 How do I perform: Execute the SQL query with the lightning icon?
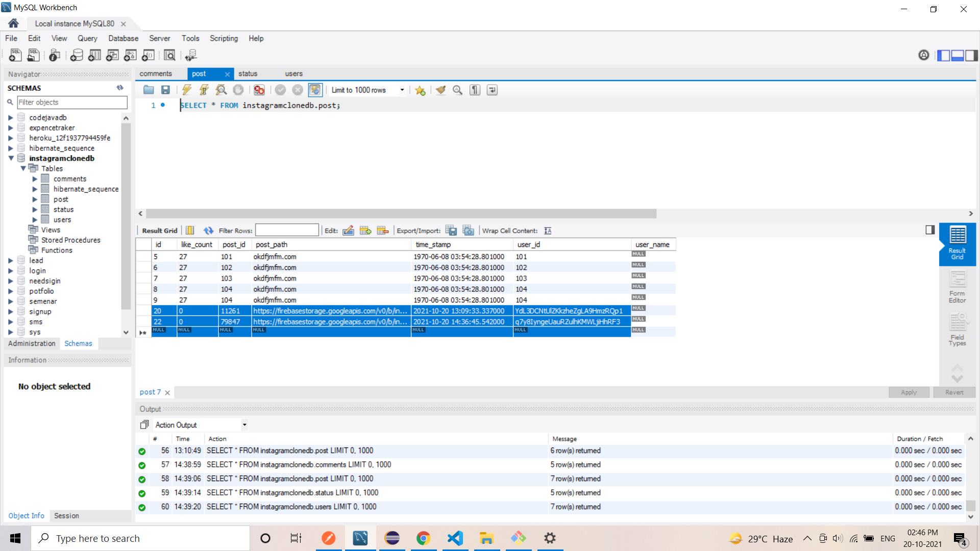pyautogui.click(x=187, y=90)
